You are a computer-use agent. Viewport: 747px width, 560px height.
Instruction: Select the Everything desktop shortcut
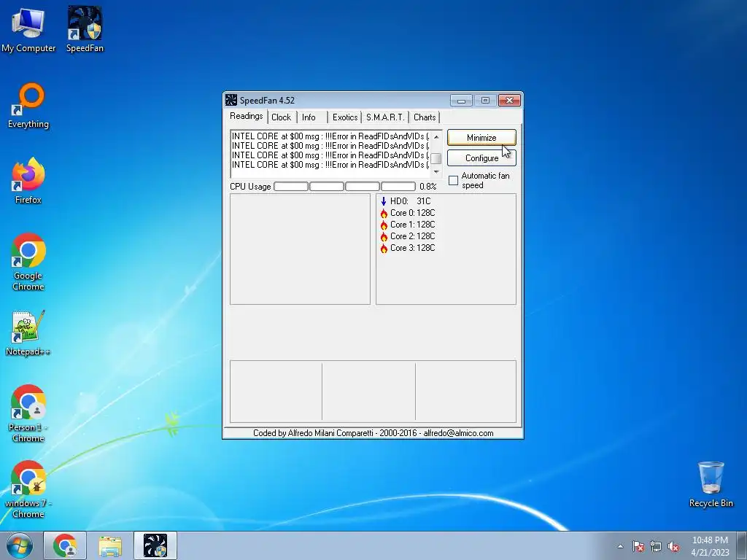(x=28, y=106)
